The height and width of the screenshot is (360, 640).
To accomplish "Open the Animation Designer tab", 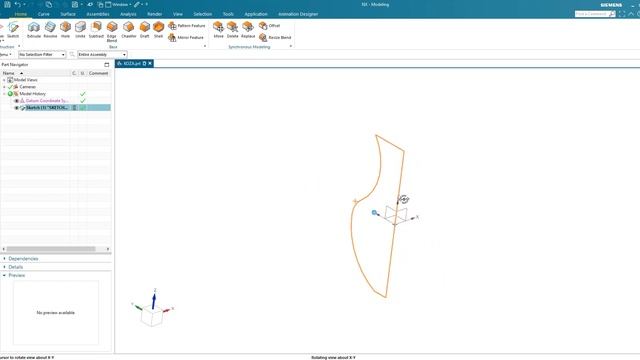I will [298, 14].
